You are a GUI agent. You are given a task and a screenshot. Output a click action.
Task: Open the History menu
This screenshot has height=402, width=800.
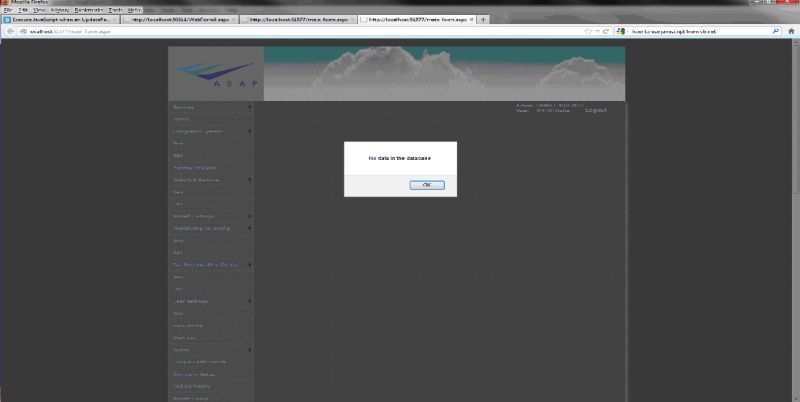pyautogui.click(x=60, y=10)
